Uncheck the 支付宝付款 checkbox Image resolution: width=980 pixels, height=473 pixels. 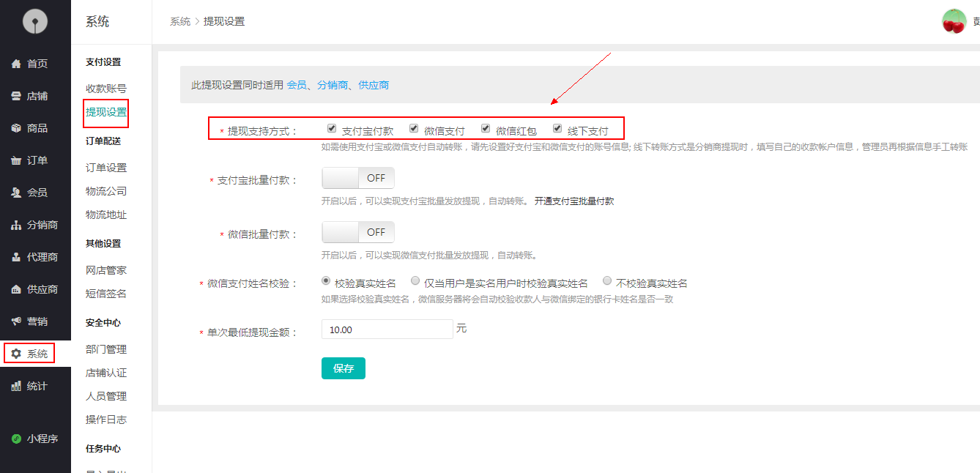pos(332,128)
